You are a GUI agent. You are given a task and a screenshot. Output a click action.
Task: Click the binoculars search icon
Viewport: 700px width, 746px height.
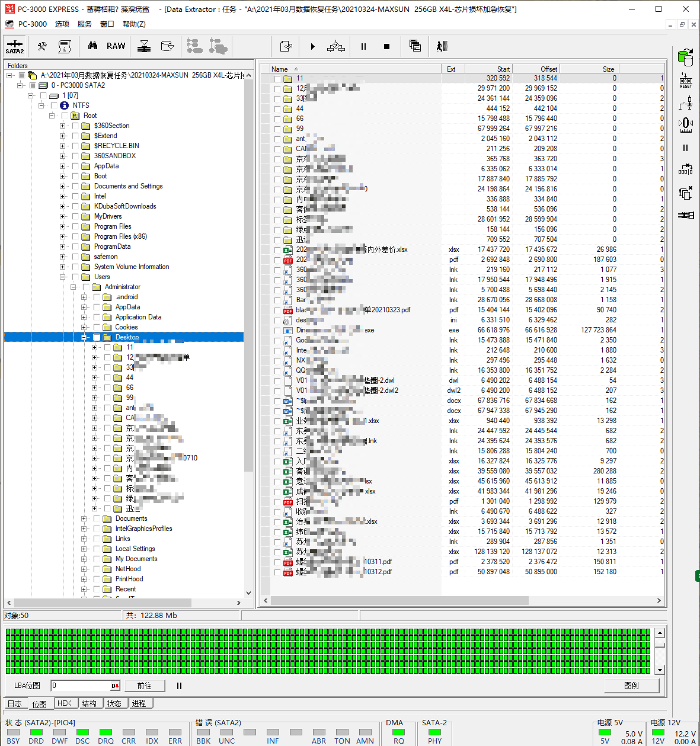[92, 46]
